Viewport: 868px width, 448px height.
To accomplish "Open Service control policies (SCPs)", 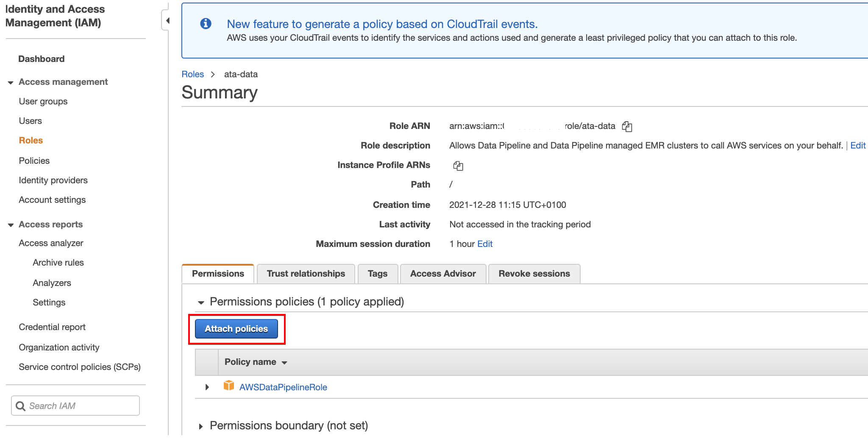I will coord(80,367).
